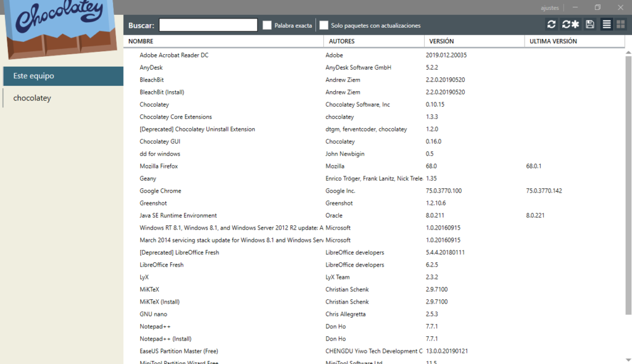This screenshot has width=632, height=364.
Task: Select the GNU nano package
Action: (374, 314)
